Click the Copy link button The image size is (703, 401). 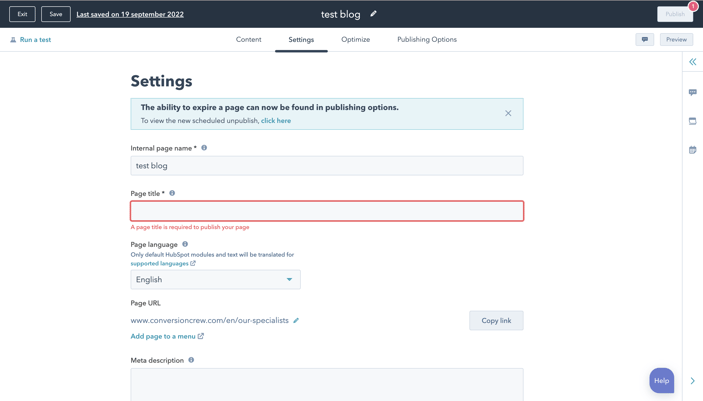click(496, 320)
